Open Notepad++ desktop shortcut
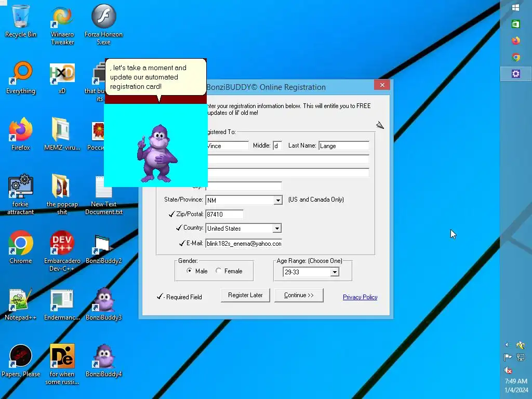The image size is (532, 399). (21, 304)
